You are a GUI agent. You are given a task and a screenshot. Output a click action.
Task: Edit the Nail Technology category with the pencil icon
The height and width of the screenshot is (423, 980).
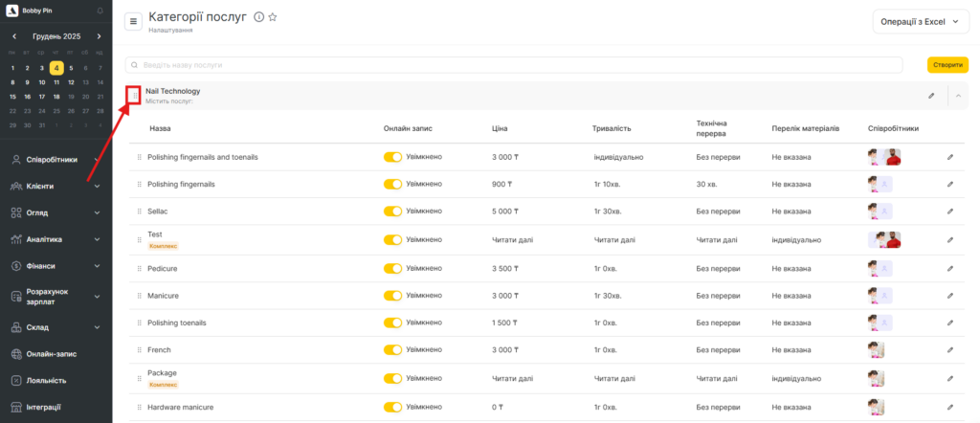coord(931,96)
